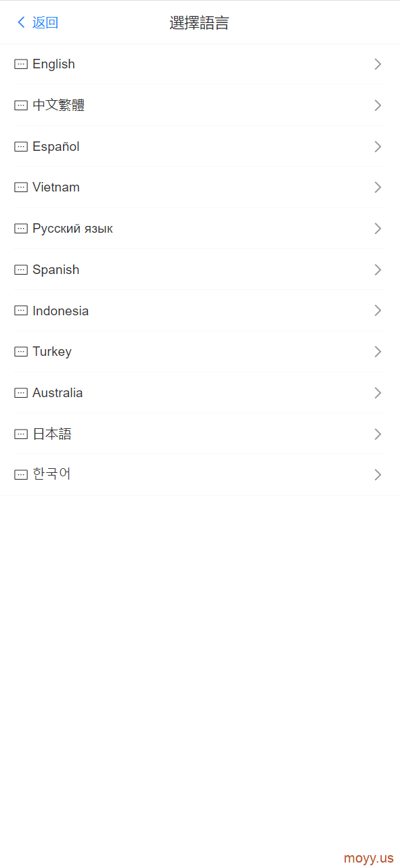The image size is (400, 868).
Task: Choose Spanish in the language list
Action: click(200, 270)
